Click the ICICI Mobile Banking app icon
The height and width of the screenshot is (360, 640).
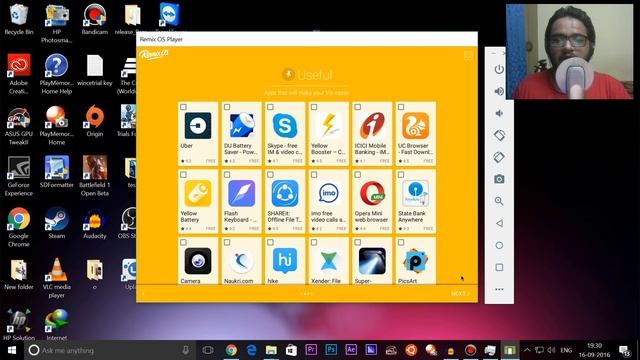coord(372,125)
